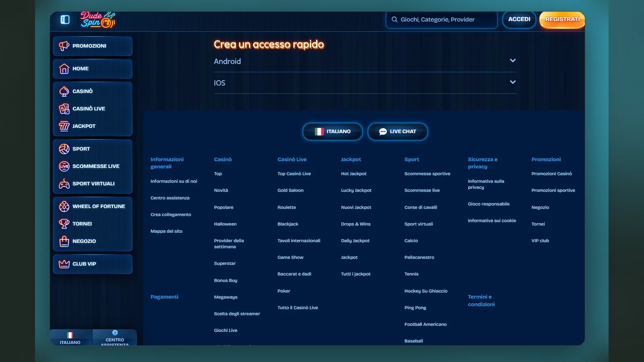Open the Italiano language selector button

[x=332, y=132]
